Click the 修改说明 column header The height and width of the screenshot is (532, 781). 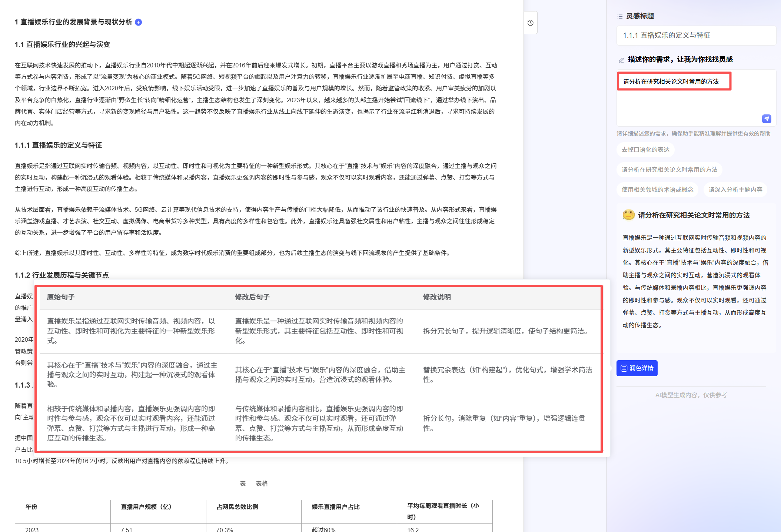[x=437, y=297]
